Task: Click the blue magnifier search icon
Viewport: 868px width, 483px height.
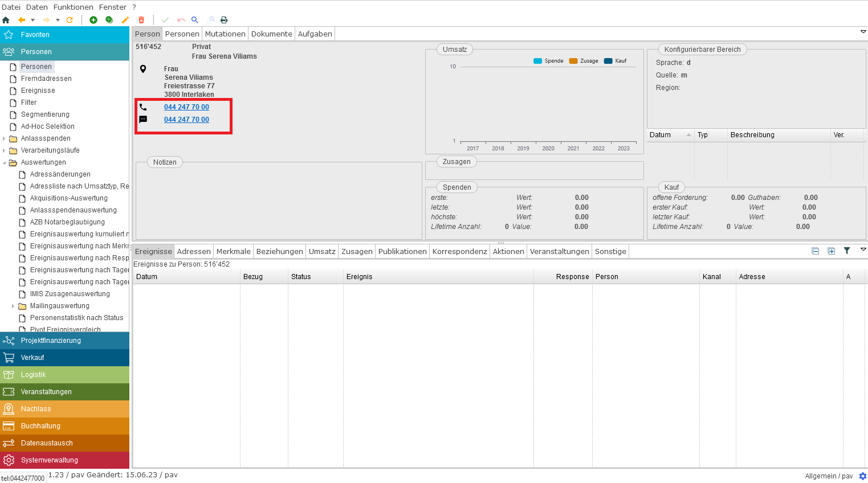Action: point(195,20)
